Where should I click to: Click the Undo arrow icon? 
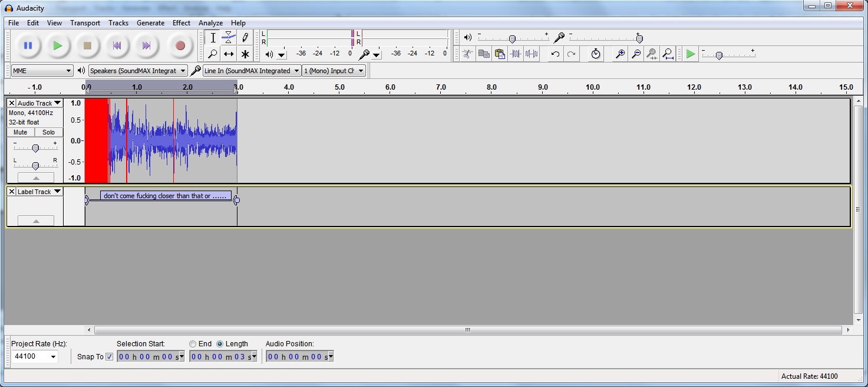pyautogui.click(x=555, y=54)
